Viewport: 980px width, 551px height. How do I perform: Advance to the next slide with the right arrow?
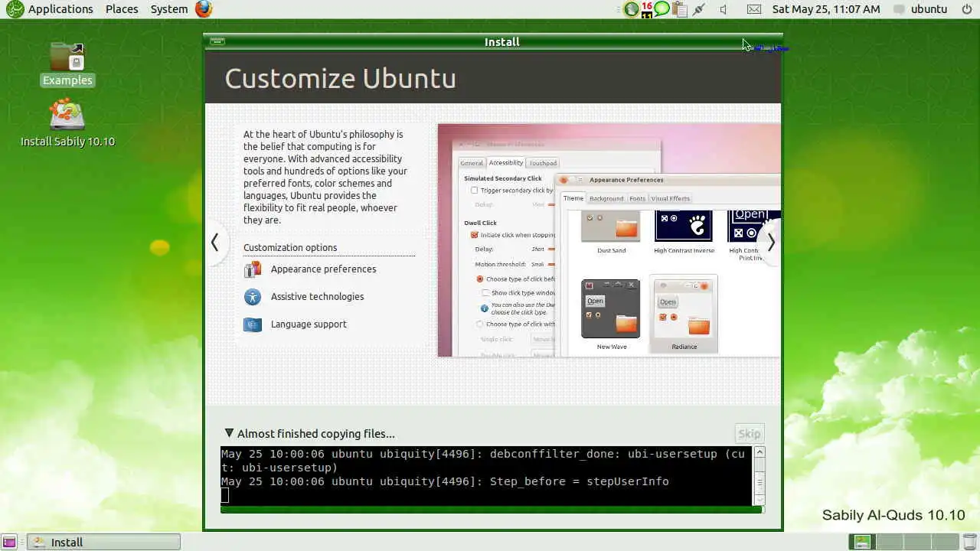[771, 243]
